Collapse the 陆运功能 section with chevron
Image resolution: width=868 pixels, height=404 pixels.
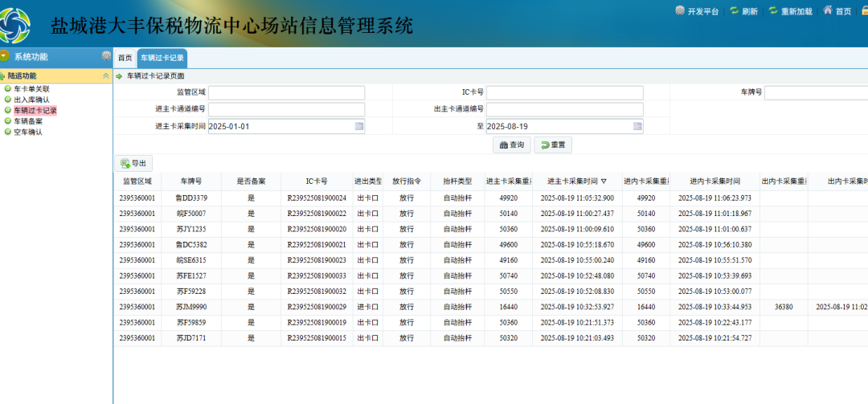[106, 75]
